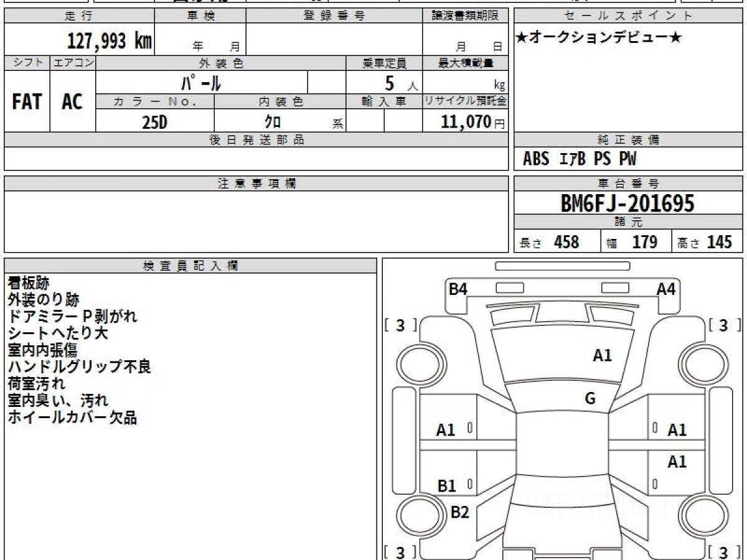747x560 pixels.
Task: Select the ホイールカバー欠品 note line
Action: click(72, 418)
